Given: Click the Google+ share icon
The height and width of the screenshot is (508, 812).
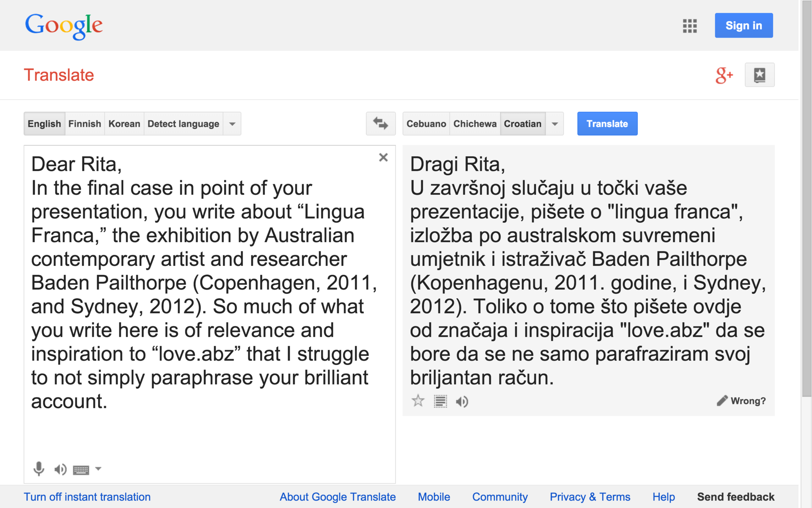Looking at the screenshot, I should [724, 75].
